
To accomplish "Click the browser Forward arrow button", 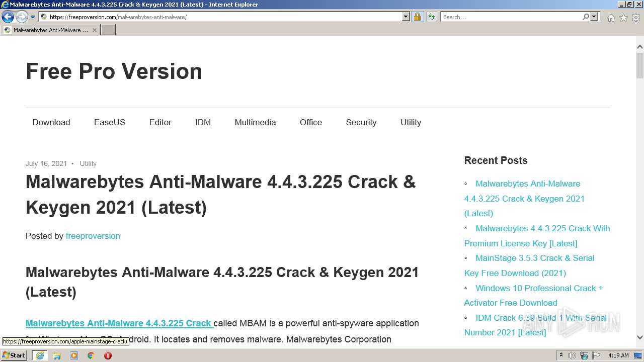I will click(22, 17).
